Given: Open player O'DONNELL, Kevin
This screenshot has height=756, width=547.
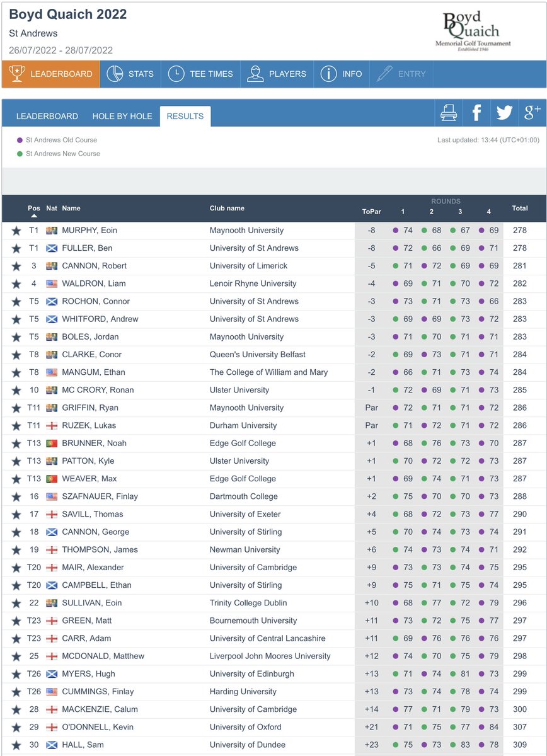Looking at the screenshot, I should tap(98, 727).
